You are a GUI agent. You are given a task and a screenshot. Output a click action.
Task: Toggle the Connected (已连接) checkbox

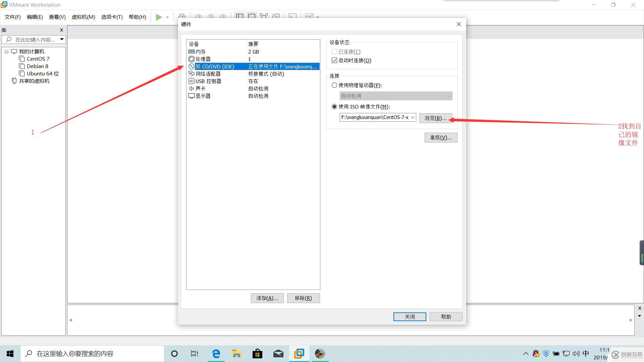(334, 52)
